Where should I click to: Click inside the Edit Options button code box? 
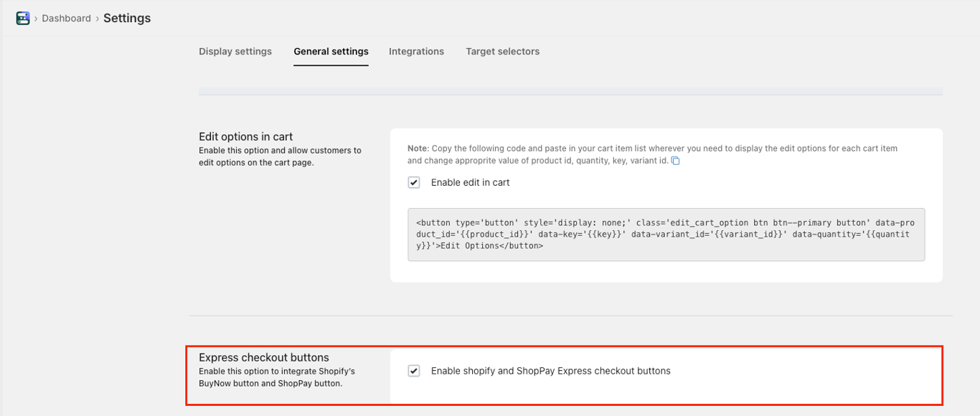tap(666, 235)
